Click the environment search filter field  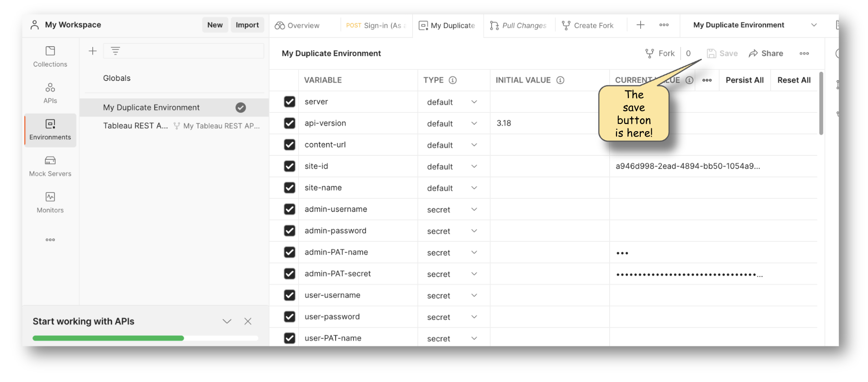184,51
